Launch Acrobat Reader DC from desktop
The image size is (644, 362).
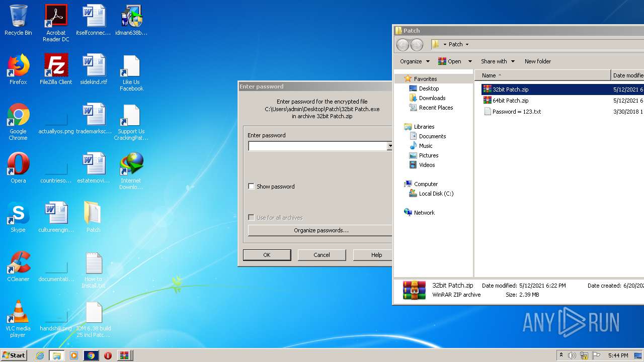(56, 23)
